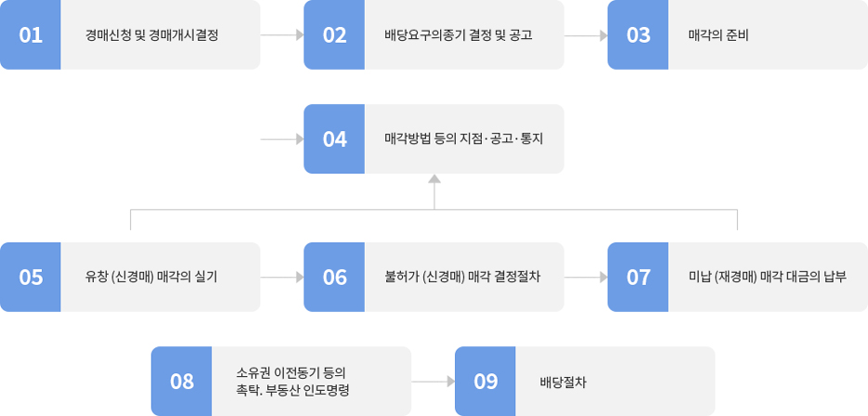Click the blue 01 step number badge
868x416 pixels.
[x=31, y=35]
